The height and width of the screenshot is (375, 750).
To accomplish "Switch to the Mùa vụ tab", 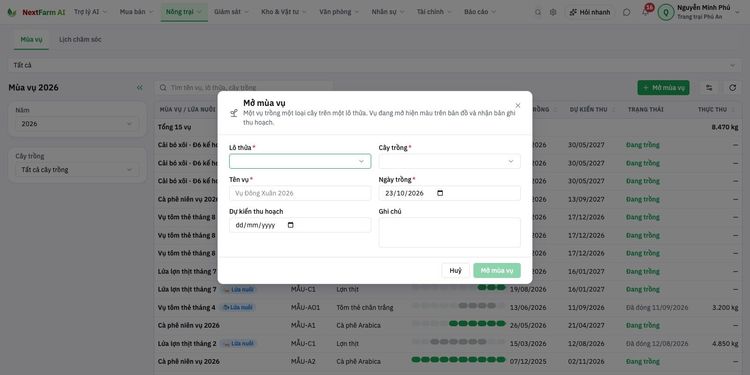I will pos(32,40).
